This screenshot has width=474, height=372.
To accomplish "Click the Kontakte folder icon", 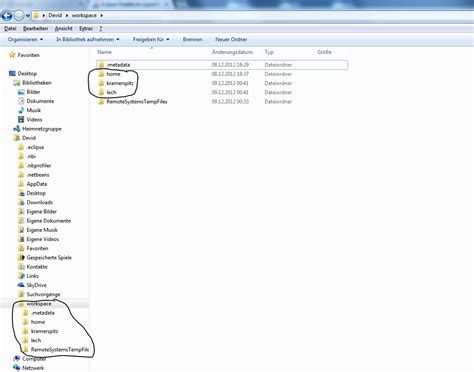I will [x=21, y=267].
